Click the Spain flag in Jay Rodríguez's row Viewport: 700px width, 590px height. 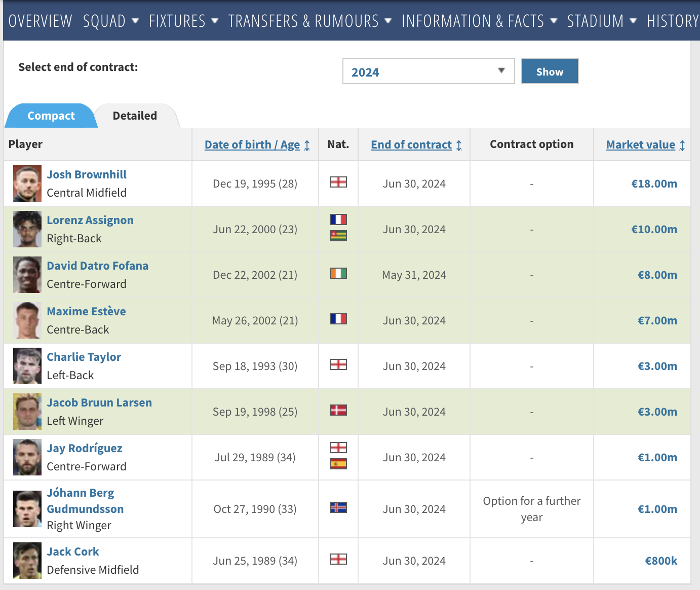tap(338, 464)
